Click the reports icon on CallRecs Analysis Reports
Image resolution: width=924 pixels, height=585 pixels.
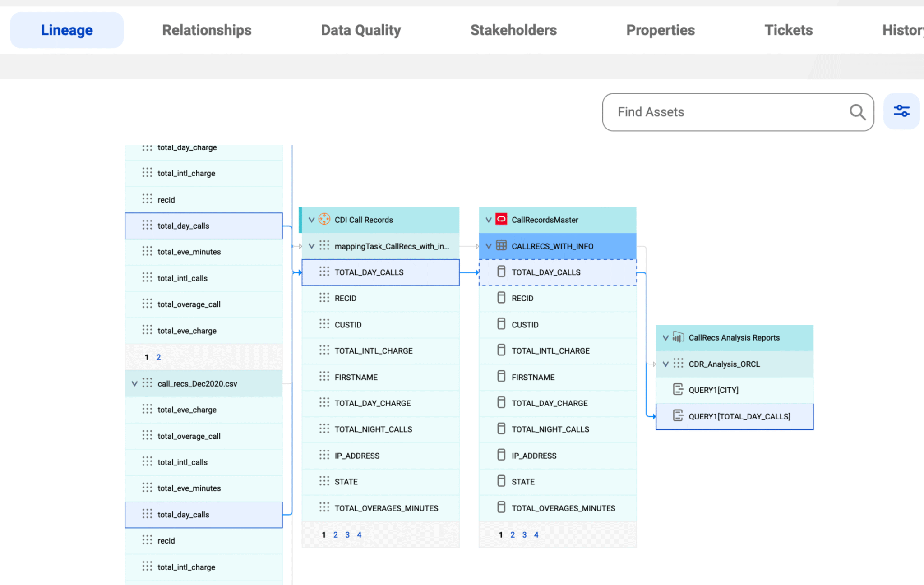tap(677, 337)
